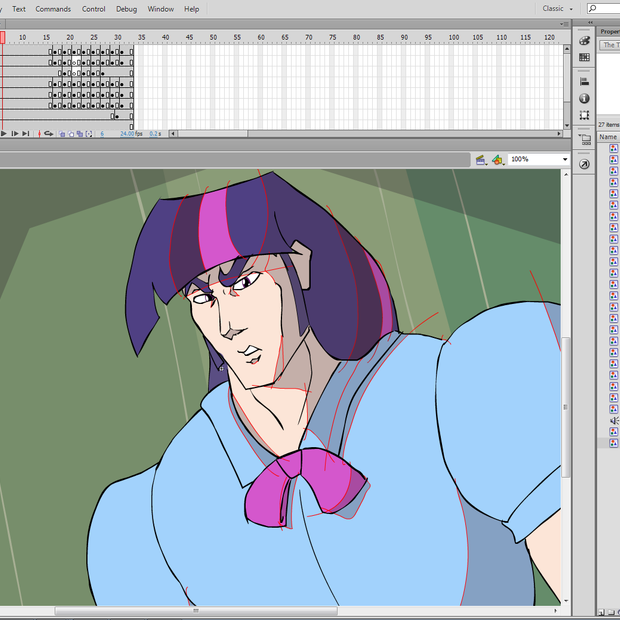This screenshot has height=620, width=620.
Task: Click stage horizontal scrollbar right arrow
Action: coord(556,611)
